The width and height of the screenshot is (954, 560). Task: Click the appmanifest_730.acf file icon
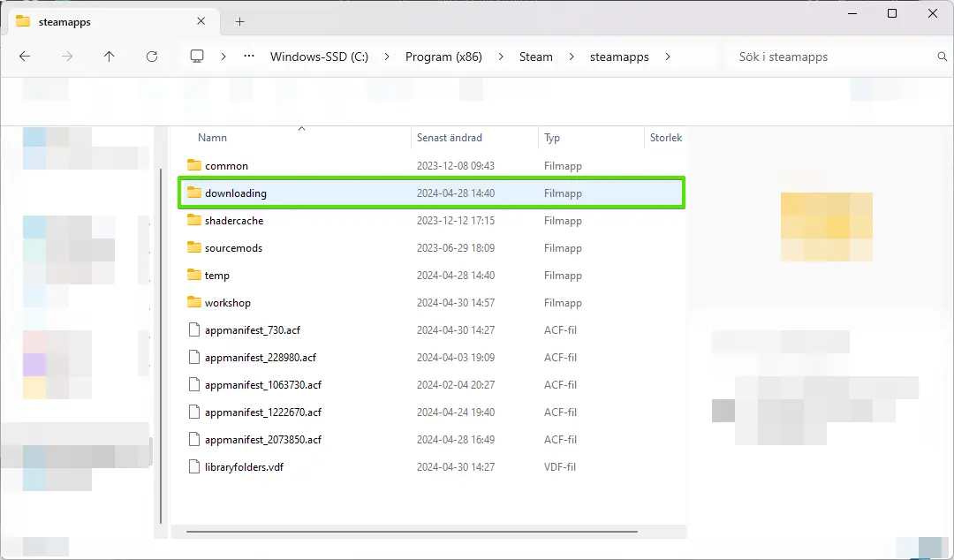(x=194, y=330)
